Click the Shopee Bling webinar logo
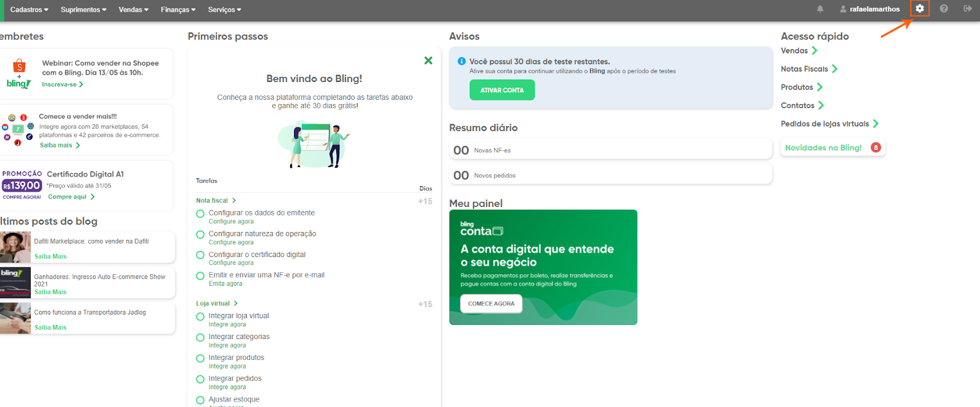 pyautogui.click(x=18, y=73)
